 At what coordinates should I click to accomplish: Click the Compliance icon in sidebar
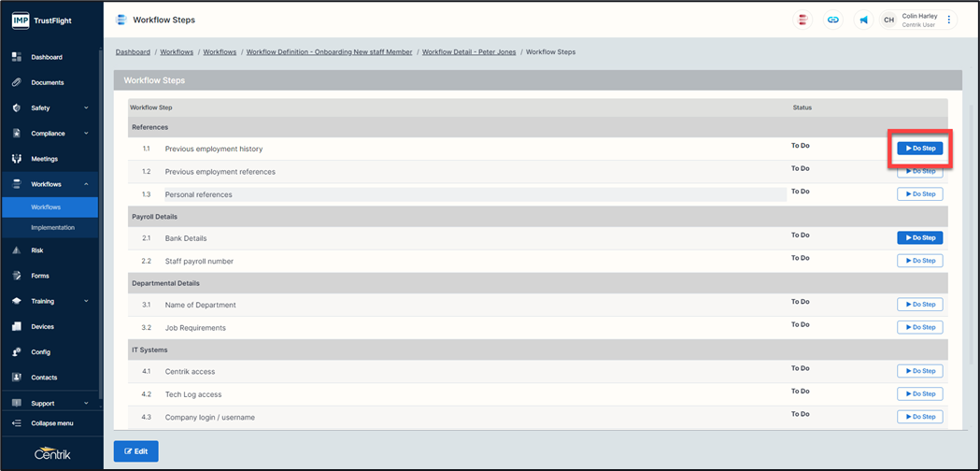(17, 134)
